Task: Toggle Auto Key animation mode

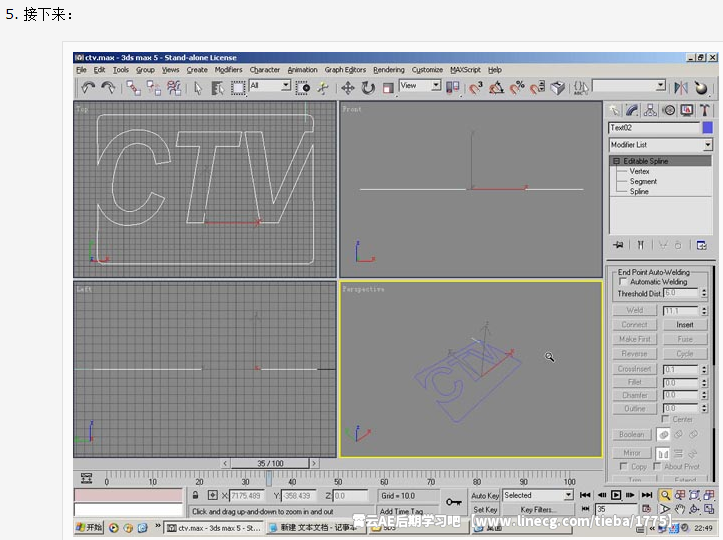Action: tap(485, 495)
